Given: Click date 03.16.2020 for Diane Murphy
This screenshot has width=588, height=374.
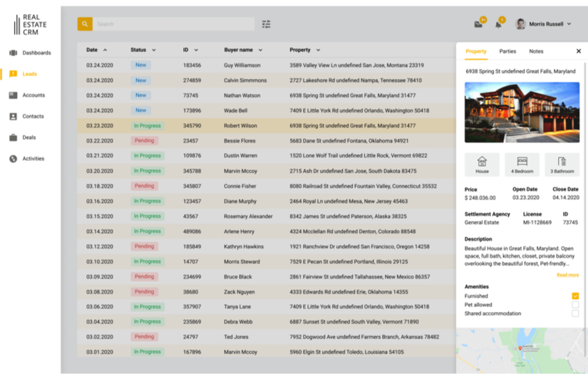Looking at the screenshot, I should (99, 201).
